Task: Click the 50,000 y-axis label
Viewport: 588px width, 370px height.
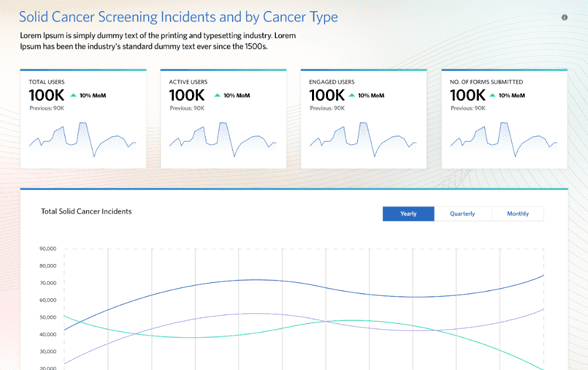Action: coord(48,317)
